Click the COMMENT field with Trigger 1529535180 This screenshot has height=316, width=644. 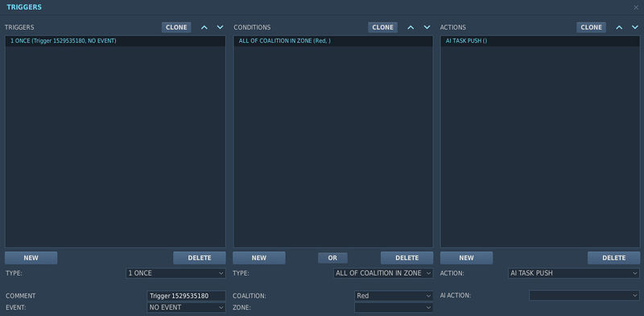(x=187, y=296)
